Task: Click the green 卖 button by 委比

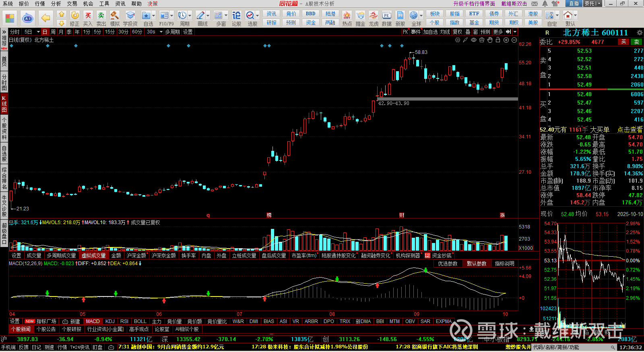Action: (x=636, y=42)
